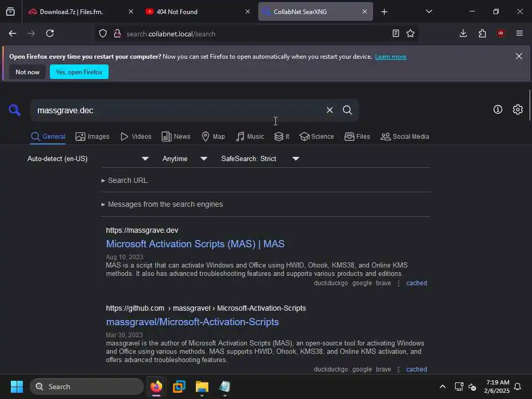Click the Not now button
This screenshot has width=532, height=399.
[x=28, y=72]
